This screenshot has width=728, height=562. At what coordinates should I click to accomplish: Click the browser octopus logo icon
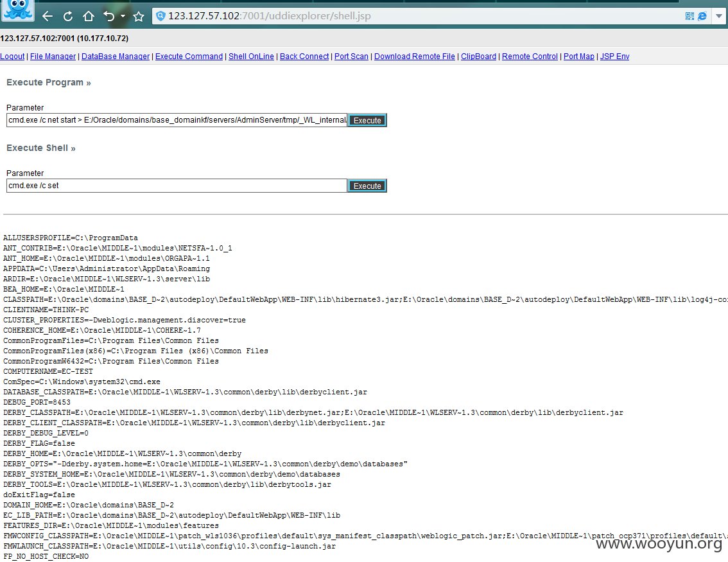point(17,10)
